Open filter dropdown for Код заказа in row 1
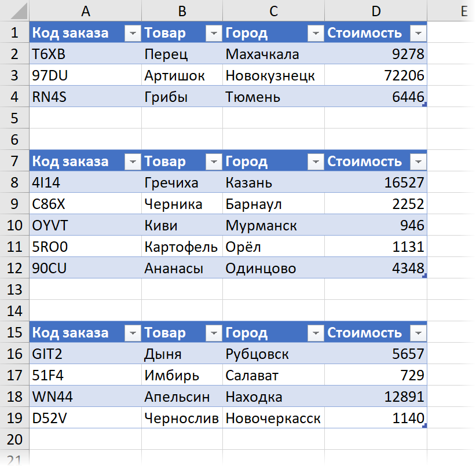The image size is (476, 466). point(133,33)
